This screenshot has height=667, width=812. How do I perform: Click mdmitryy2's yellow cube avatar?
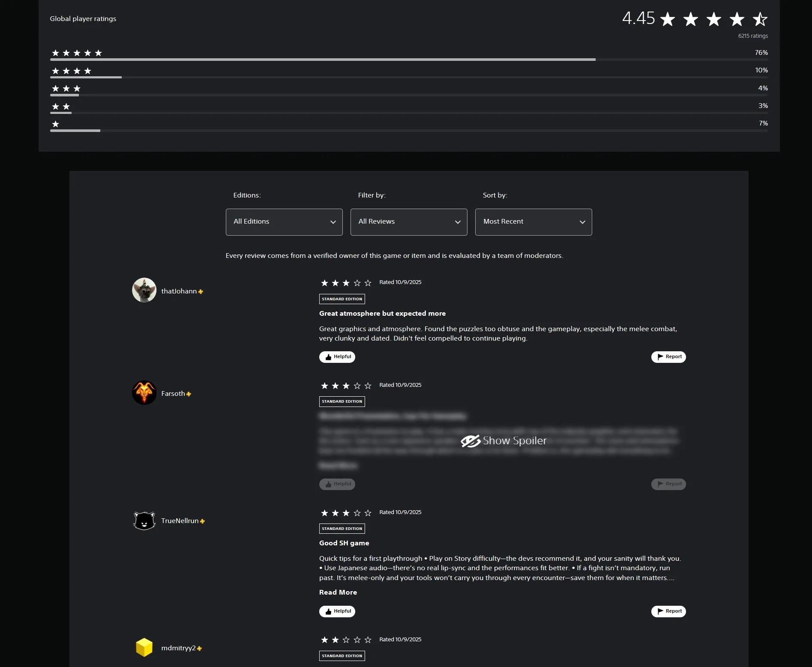tap(144, 647)
